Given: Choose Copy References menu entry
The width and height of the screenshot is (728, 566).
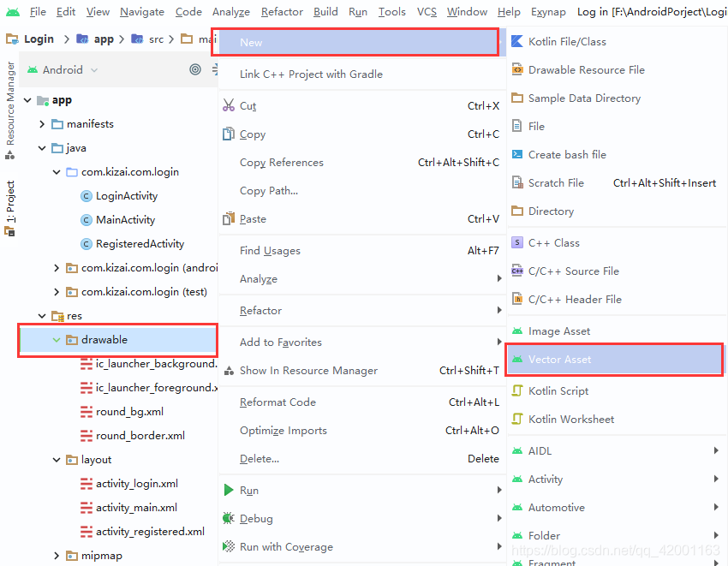Looking at the screenshot, I should click(362, 162).
